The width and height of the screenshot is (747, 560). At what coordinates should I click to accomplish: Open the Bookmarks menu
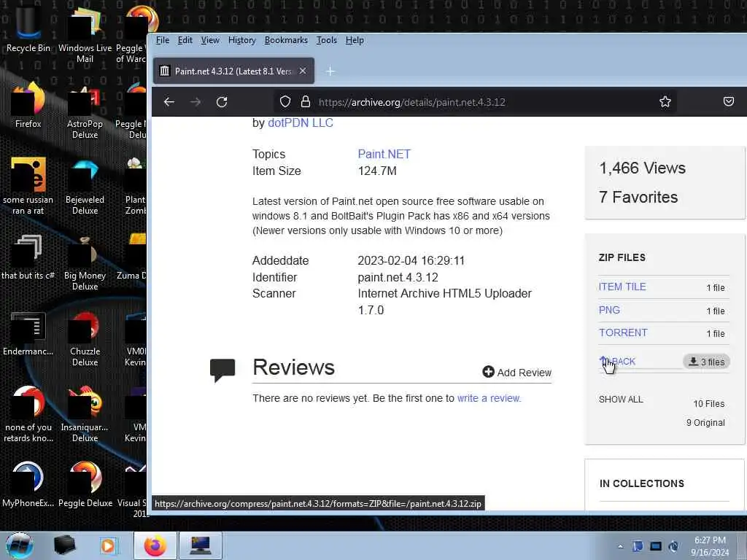286,40
